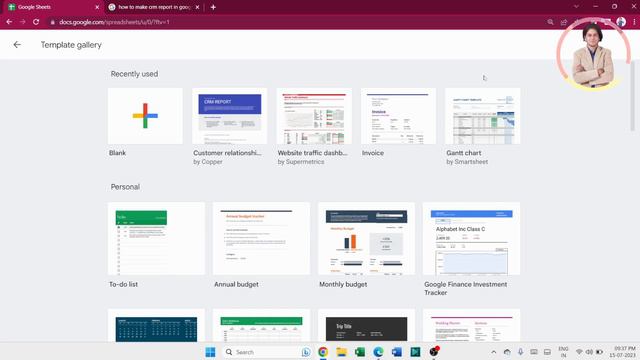The height and width of the screenshot is (360, 640).
Task: Click the 'Recently used' section heading
Action: coord(134,74)
